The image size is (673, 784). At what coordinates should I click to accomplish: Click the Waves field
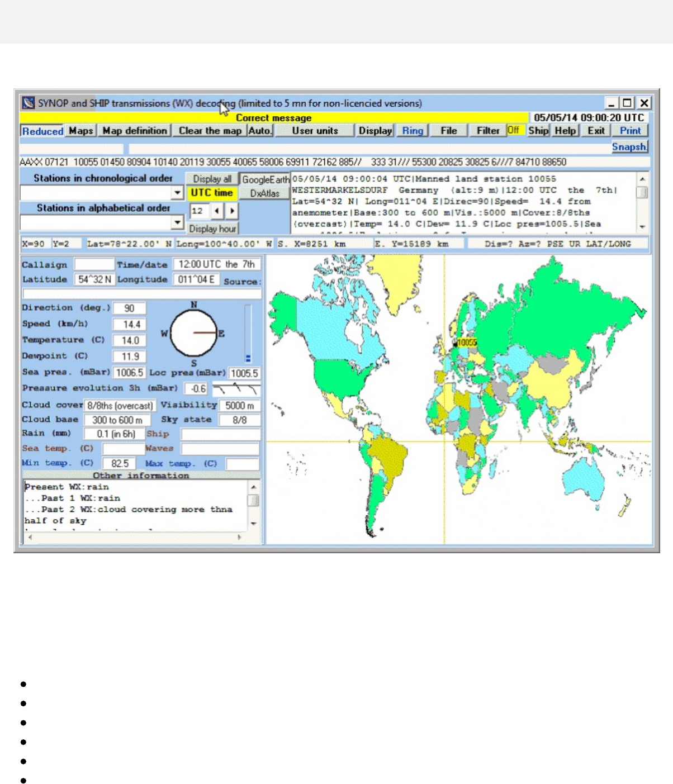220,449
